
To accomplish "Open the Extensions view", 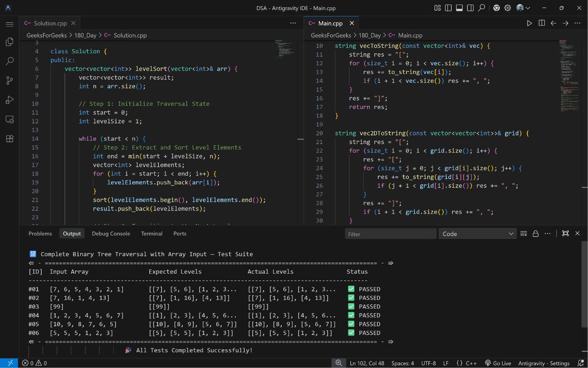I will [9, 138].
